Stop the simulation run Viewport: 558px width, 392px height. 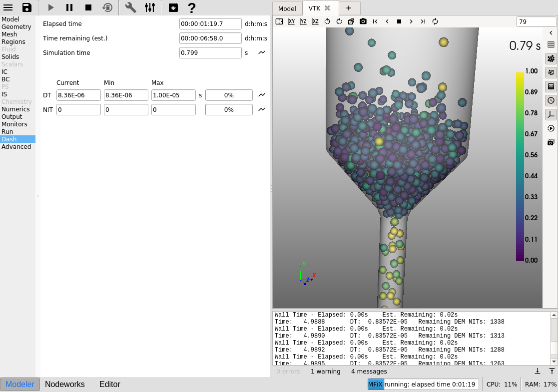pyautogui.click(x=88, y=7)
